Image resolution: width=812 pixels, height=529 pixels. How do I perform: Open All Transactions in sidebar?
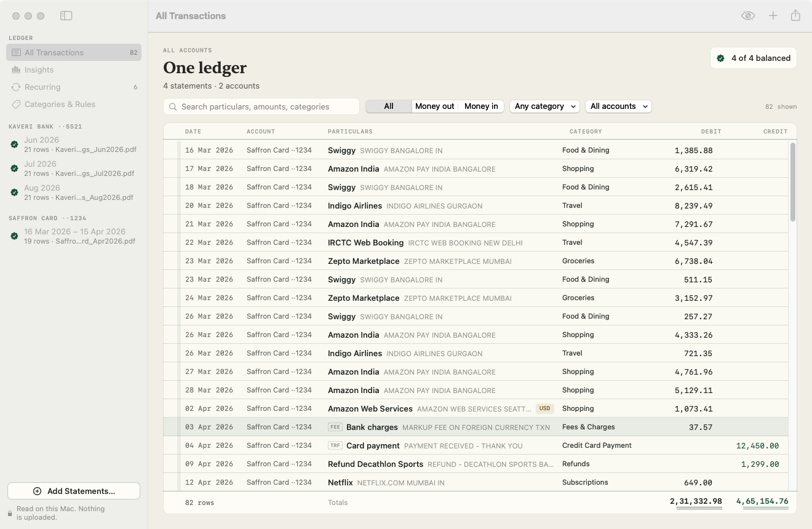[74, 52]
